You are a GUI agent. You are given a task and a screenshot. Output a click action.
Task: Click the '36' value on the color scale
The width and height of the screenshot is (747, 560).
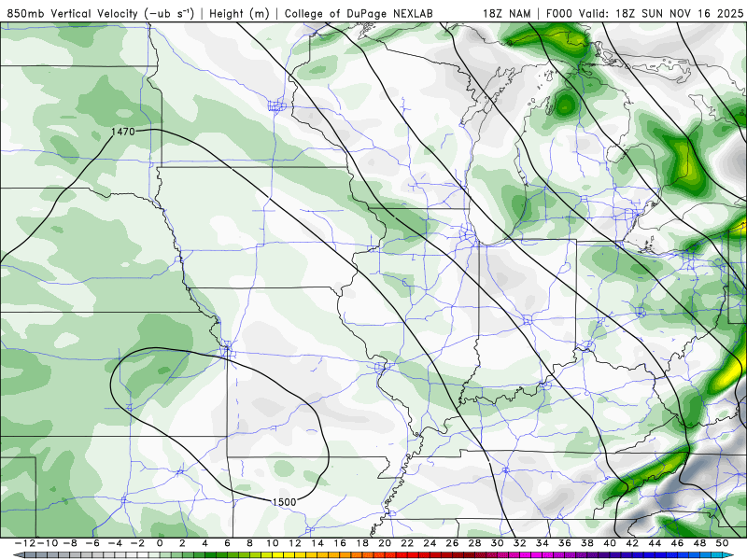coord(565,543)
